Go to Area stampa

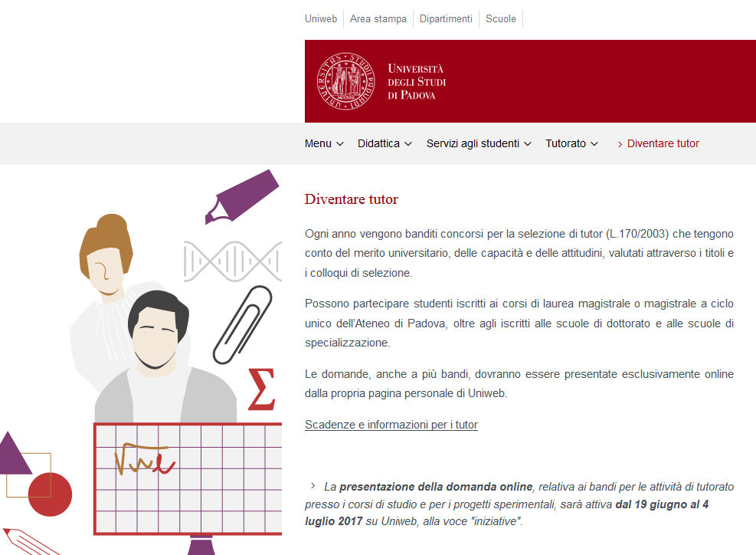point(378,18)
